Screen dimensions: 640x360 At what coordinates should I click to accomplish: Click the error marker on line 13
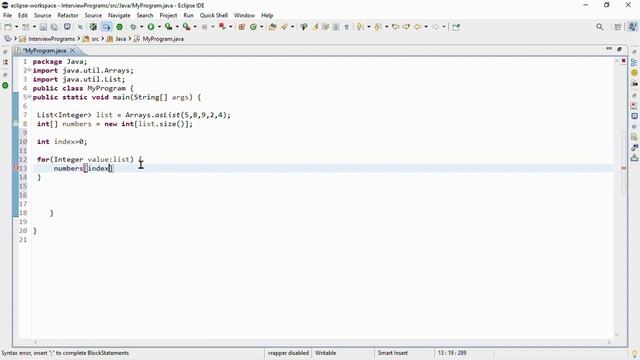16,168
